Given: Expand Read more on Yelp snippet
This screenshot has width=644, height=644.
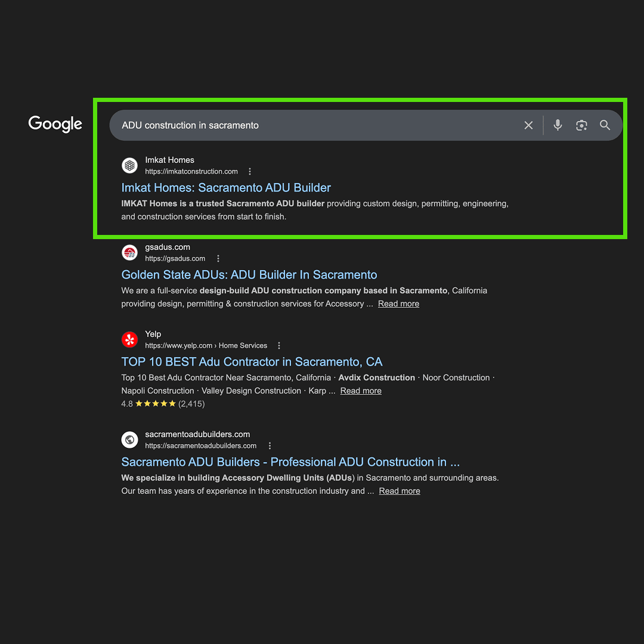Looking at the screenshot, I should (x=361, y=391).
